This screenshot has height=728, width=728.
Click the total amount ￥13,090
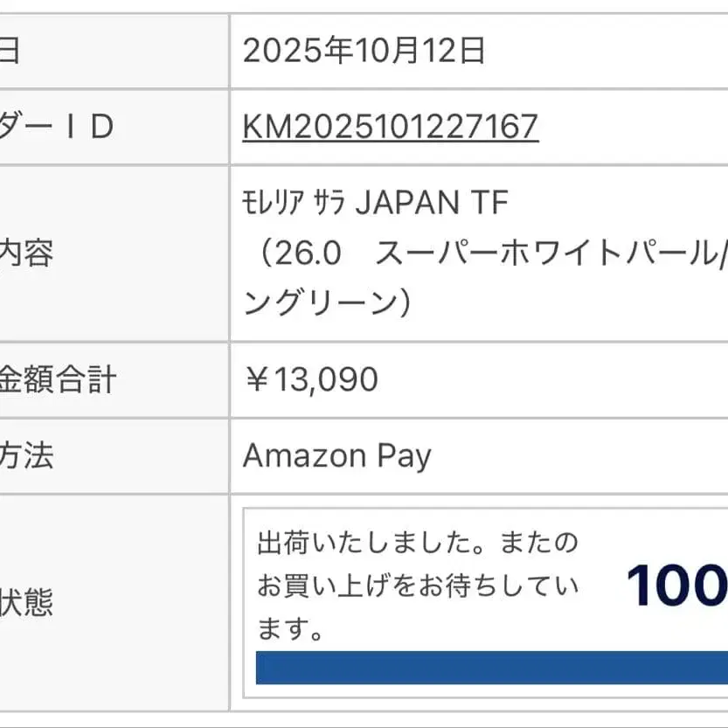[310, 379]
